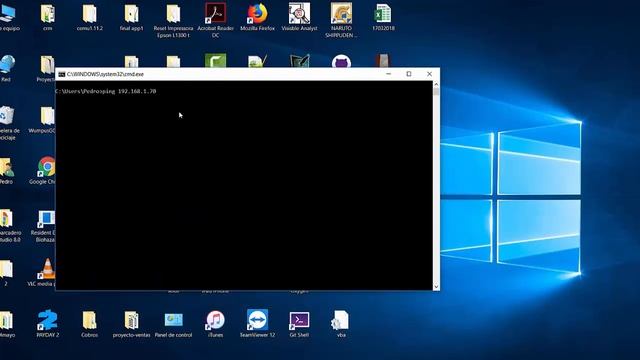Click the cmd scrollbar down arrow
The height and width of the screenshot is (360, 640).
pos(436,287)
